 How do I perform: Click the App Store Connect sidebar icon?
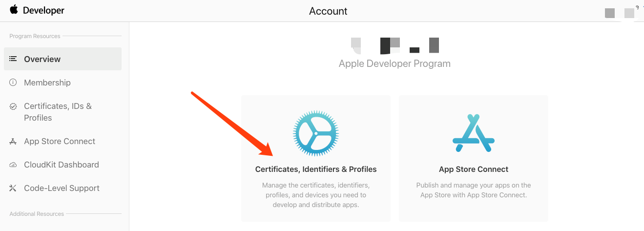[13, 141]
